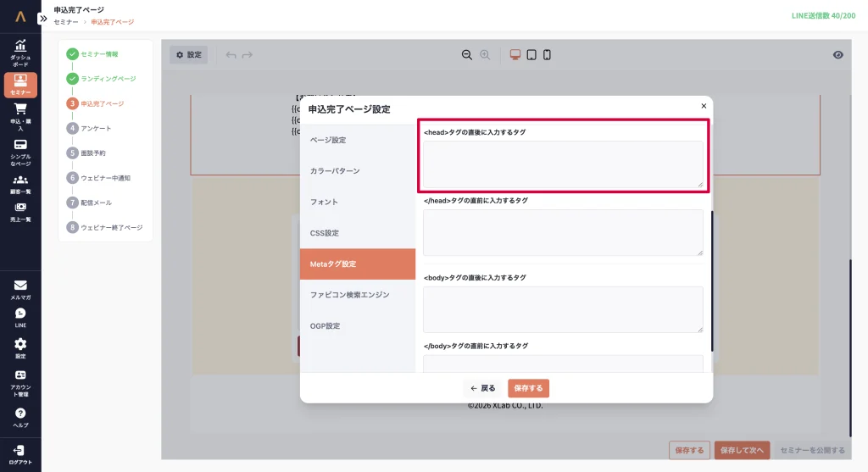868x472 pixels.
Task: Switch to desktop preview icon
Action: pos(515,55)
